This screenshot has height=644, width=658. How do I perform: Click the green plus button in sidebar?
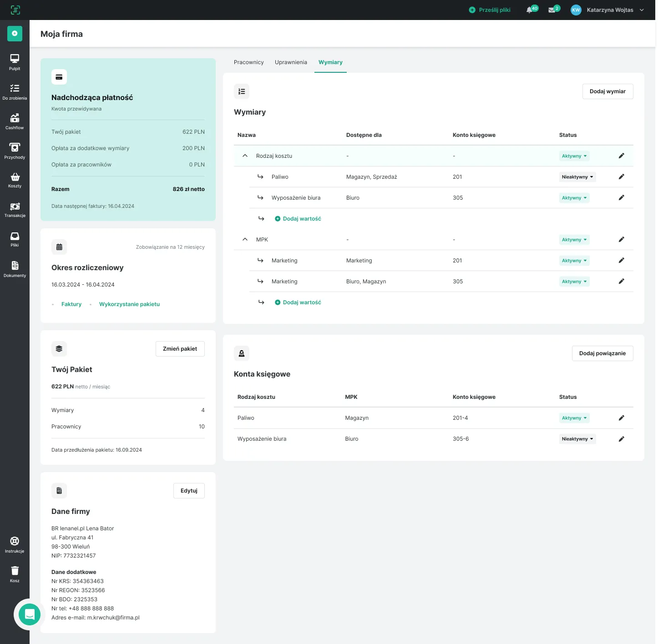coord(15,33)
